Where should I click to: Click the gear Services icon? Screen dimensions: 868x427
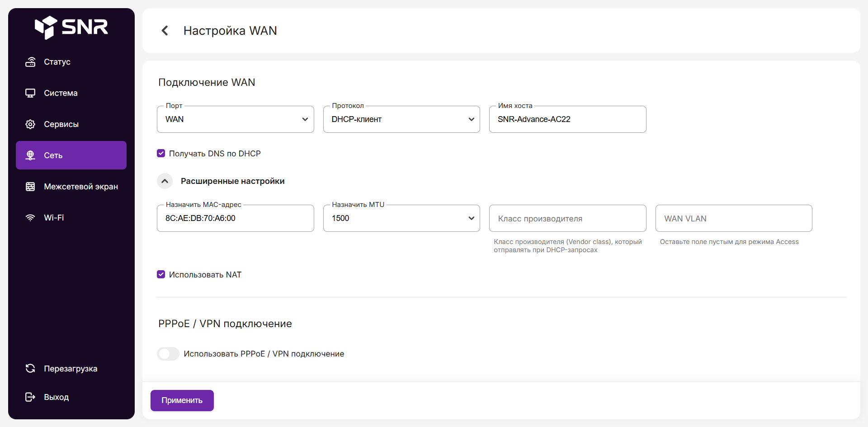click(x=30, y=124)
